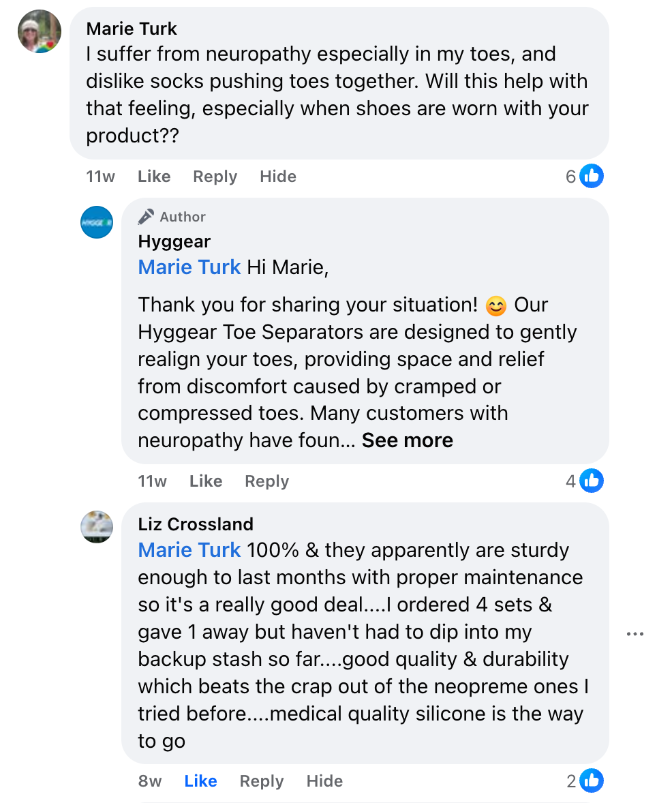The width and height of the screenshot is (672, 803).
Task: Click Liz Crossland's profile picture
Action: coord(97,526)
